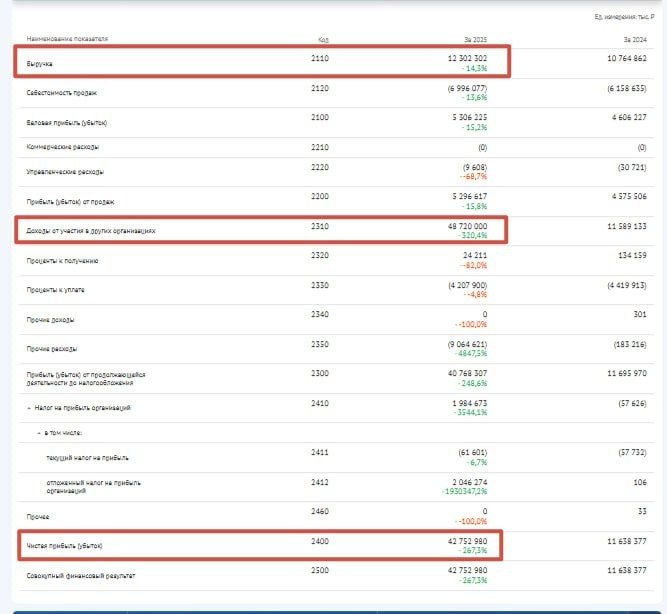667x614 pixels.
Task: Click code cell 2400
Action: point(320,541)
